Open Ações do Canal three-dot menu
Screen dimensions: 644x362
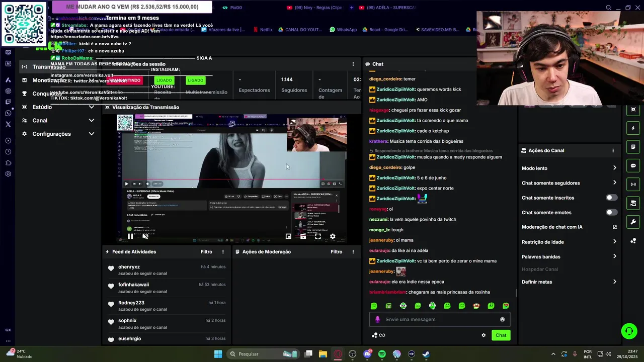click(613, 150)
